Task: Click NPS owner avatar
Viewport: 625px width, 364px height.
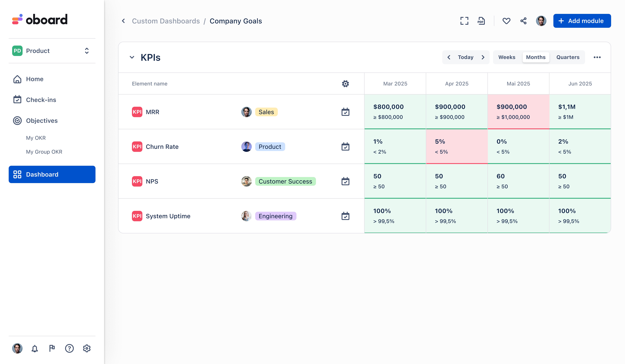Action: [x=246, y=181]
